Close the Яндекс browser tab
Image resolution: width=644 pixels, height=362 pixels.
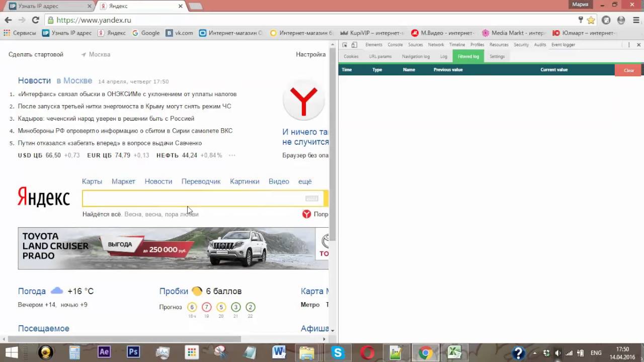[x=181, y=6]
